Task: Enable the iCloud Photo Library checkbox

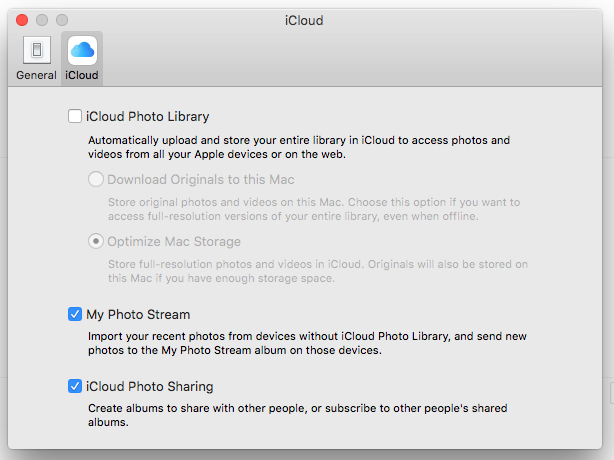Action: (x=75, y=117)
